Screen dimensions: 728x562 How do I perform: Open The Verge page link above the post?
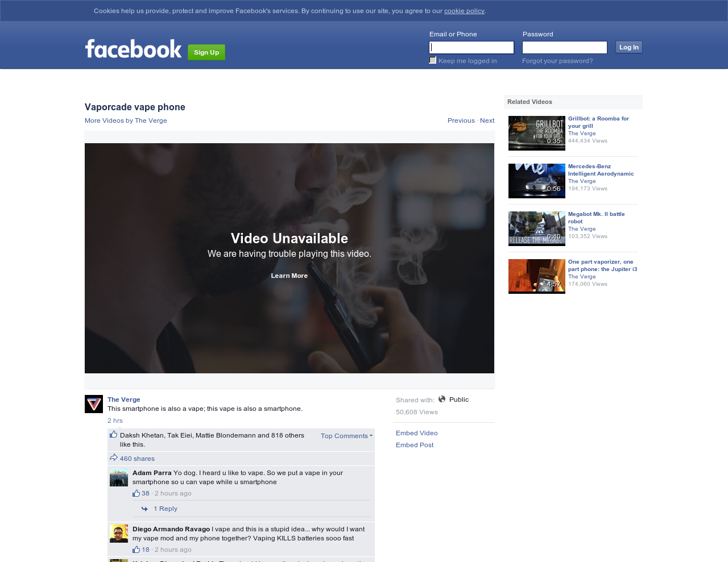(x=124, y=399)
